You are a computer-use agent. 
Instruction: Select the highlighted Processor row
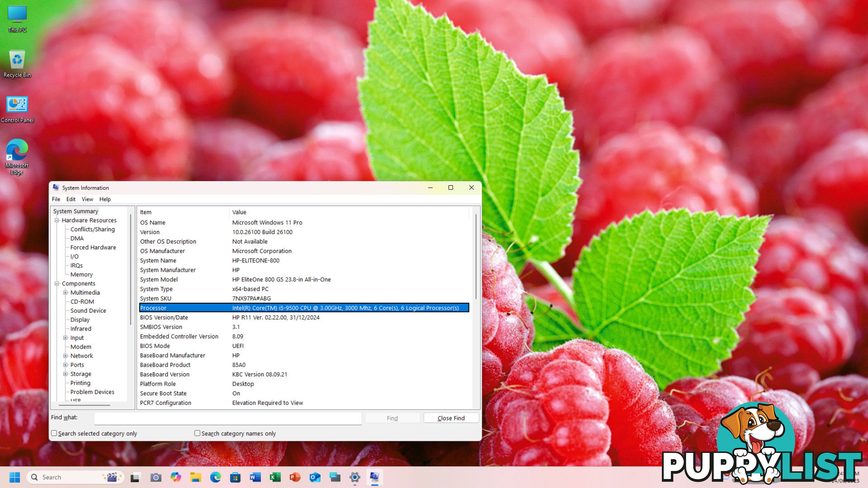[x=304, y=308]
